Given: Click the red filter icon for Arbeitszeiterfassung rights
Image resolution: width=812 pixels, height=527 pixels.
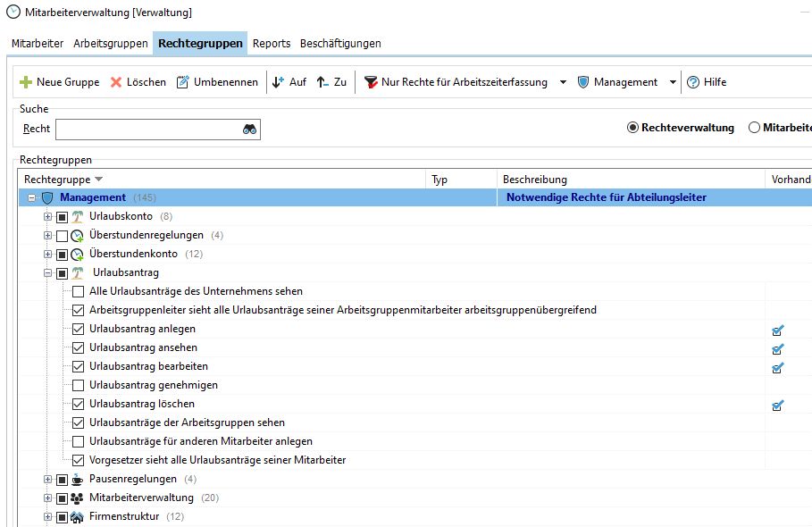Looking at the screenshot, I should (x=370, y=82).
